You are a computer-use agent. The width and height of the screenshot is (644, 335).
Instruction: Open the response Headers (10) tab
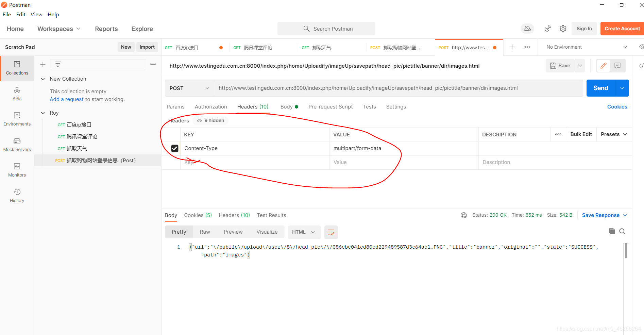[234, 215]
